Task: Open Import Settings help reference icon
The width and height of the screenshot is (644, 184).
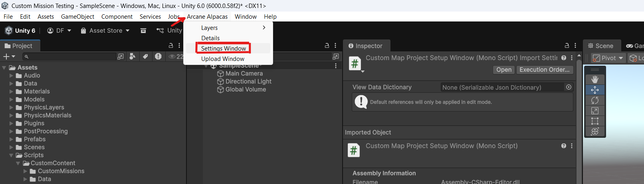Action: (564, 58)
